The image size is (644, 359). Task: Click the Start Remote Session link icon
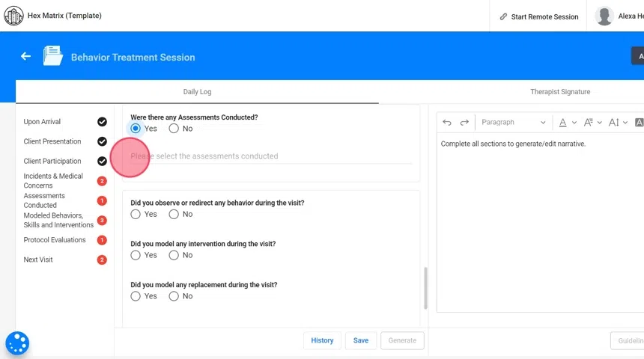503,16
